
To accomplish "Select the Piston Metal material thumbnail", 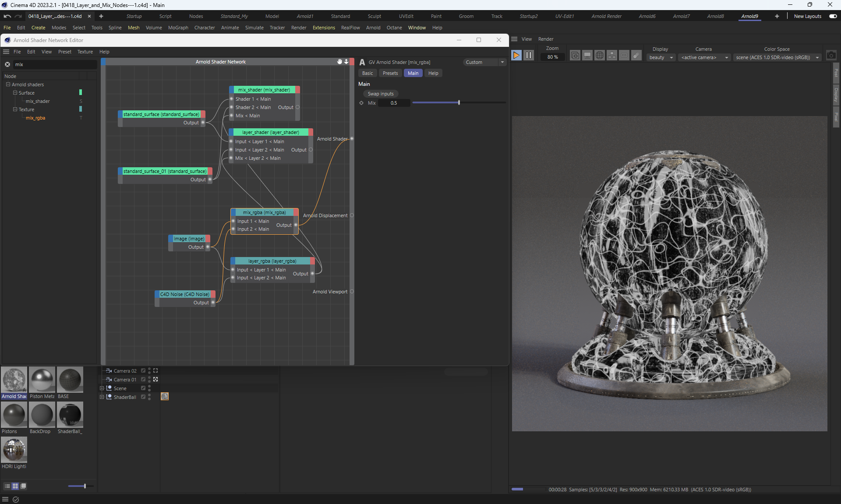I will point(42,380).
